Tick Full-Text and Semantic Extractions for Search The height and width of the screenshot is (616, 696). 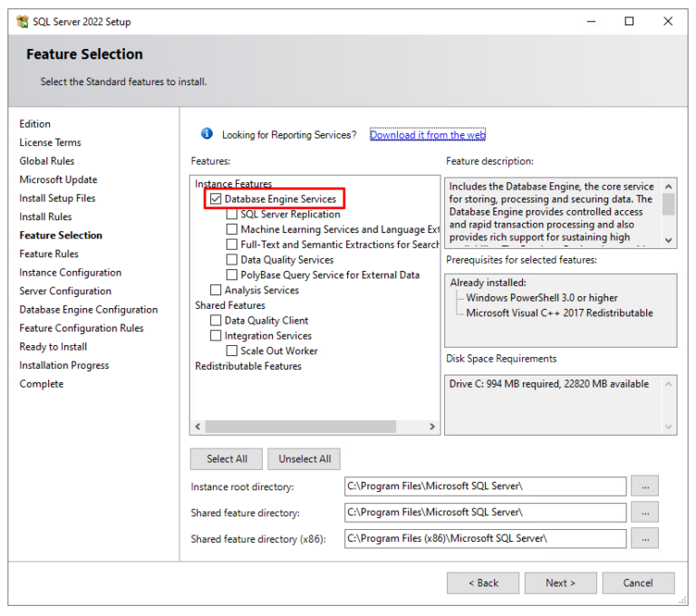(232, 244)
